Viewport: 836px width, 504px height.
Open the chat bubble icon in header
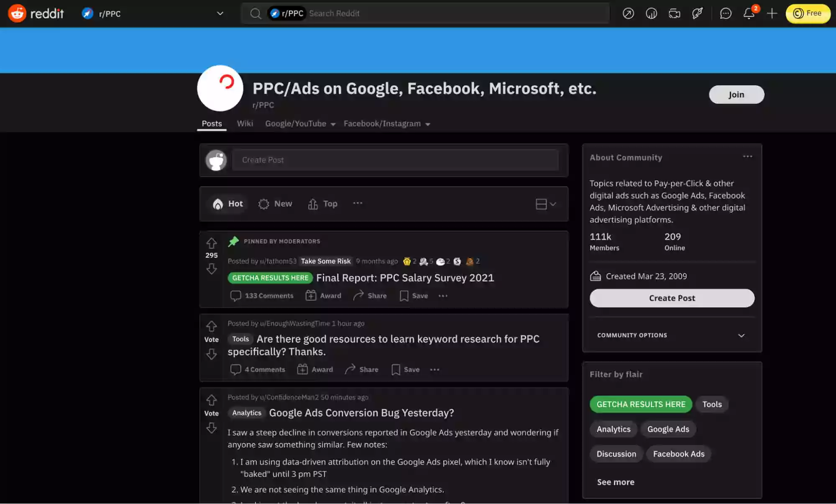(x=726, y=13)
